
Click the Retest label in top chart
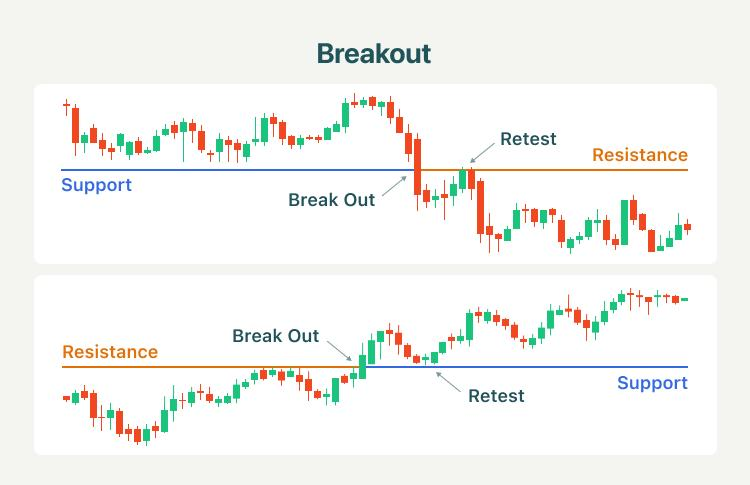click(x=528, y=139)
